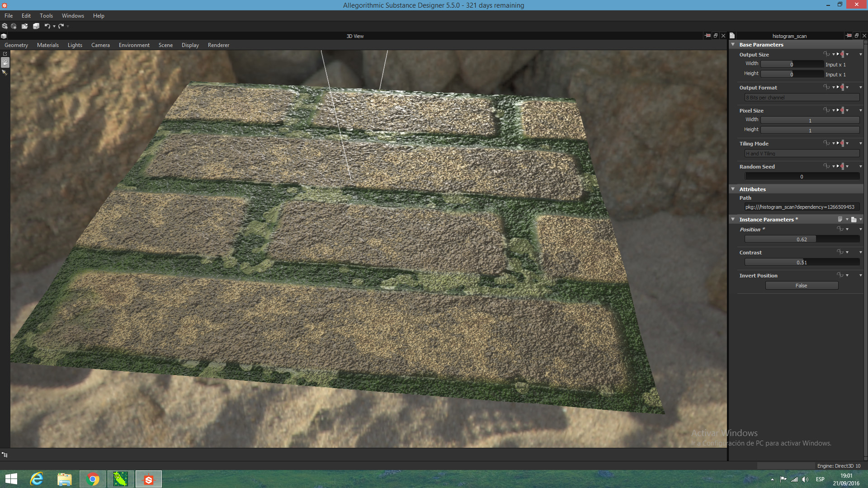
Task: Open the Output Format combo box
Action: click(x=801, y=98)
